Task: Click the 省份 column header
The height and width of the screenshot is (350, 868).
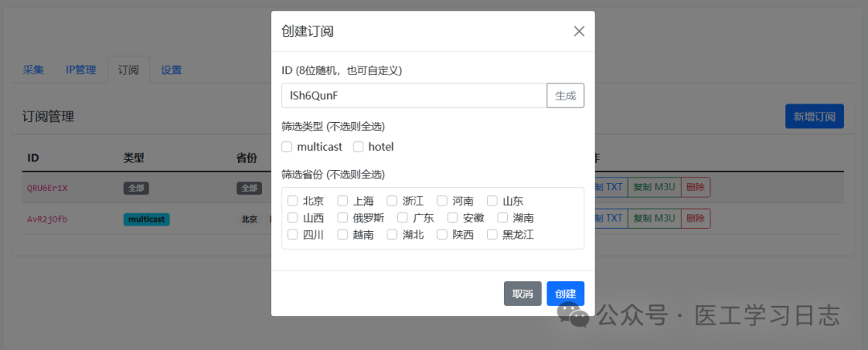Action: [x=247, y=158]
